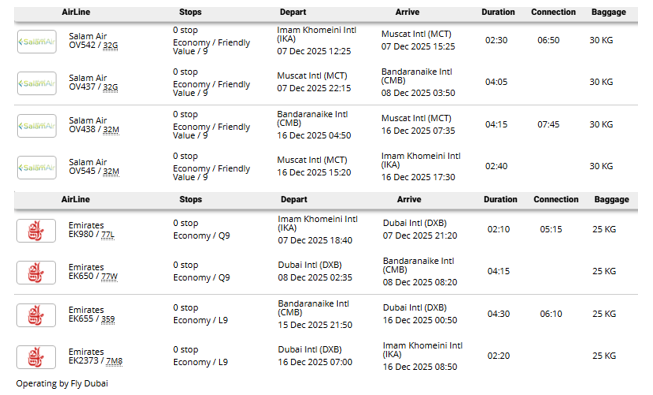Select the 06:50 connection time for OV542
The height and width of the screenshot is (395, 653).
point(548,40)
